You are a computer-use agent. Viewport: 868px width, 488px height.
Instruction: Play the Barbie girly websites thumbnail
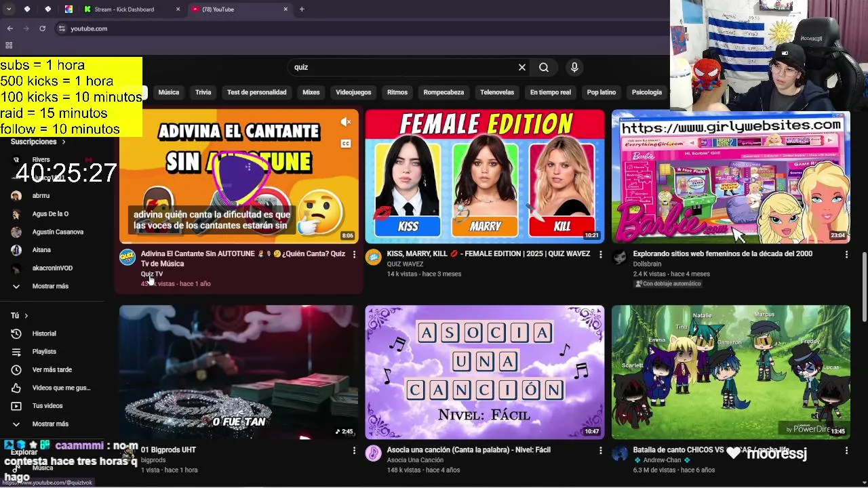coord(731,176)
